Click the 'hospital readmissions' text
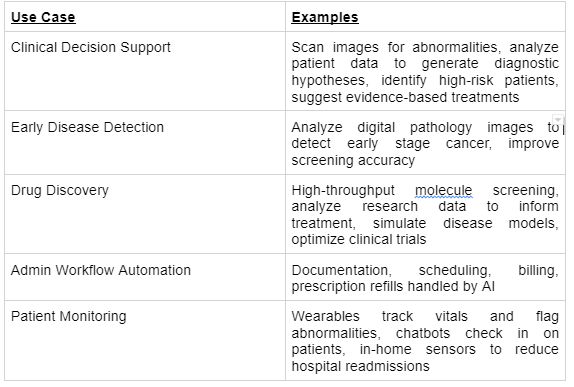The width and height of the screenshot is (574, 387). click(x=360, y=366)
